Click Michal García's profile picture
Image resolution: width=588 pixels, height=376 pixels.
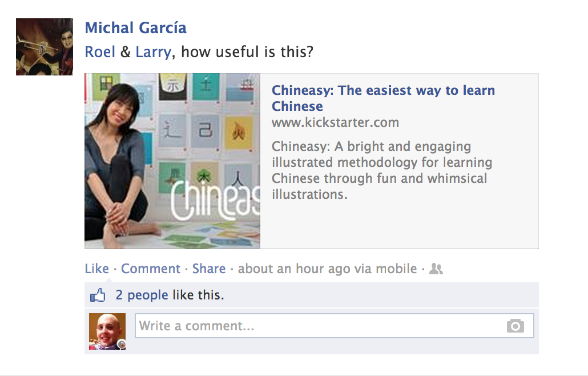point(45,47)
